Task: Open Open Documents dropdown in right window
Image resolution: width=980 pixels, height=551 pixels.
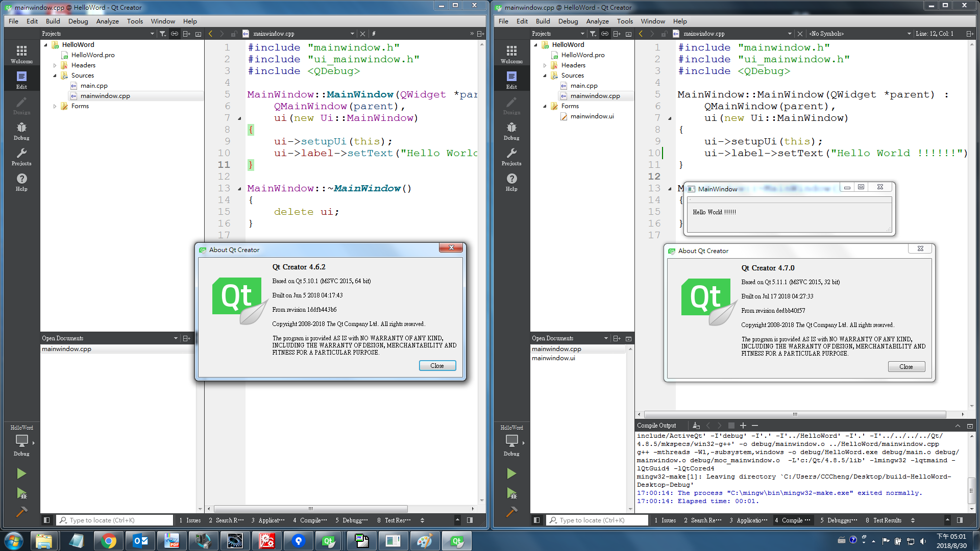Action: [x=570, y=338]
